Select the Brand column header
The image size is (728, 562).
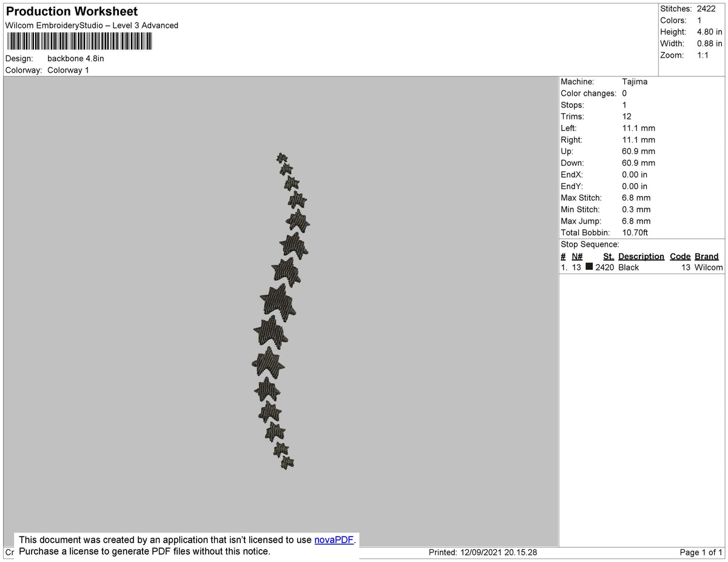point(706,256)
